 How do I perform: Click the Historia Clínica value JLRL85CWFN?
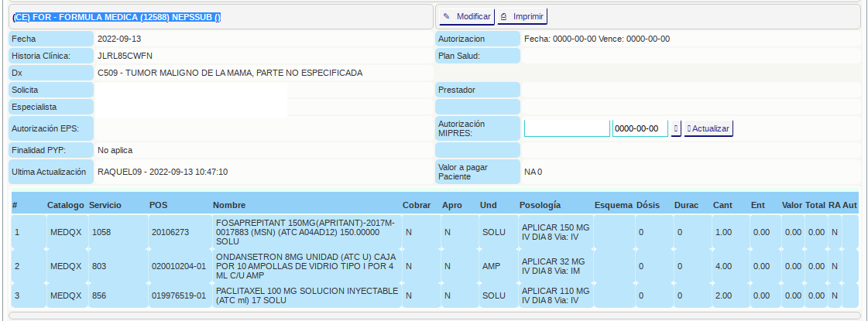[125, 56]
